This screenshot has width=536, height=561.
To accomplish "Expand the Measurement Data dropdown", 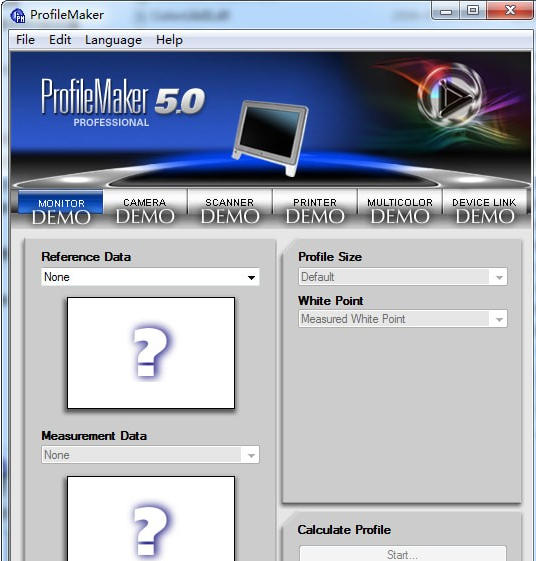I will (x=150, y=455).
